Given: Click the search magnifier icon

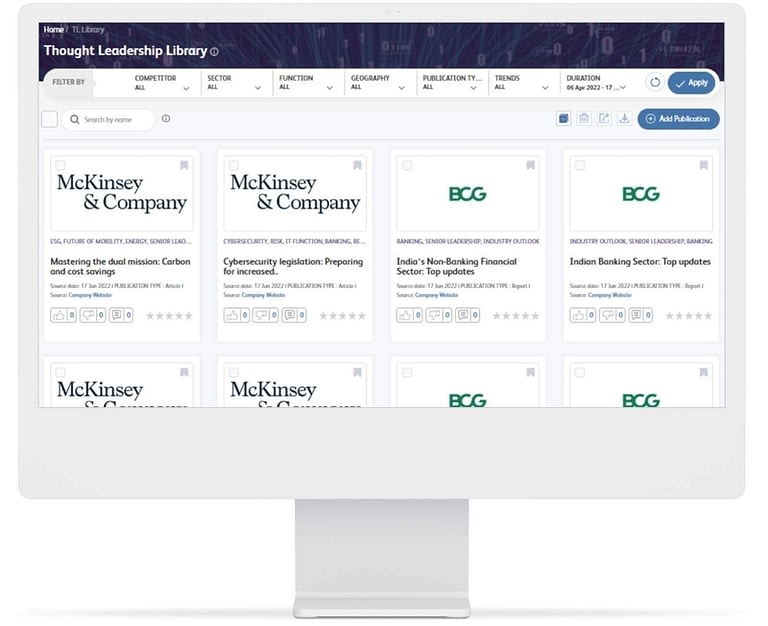Looking at the screenshot, I should coord(74,120).
